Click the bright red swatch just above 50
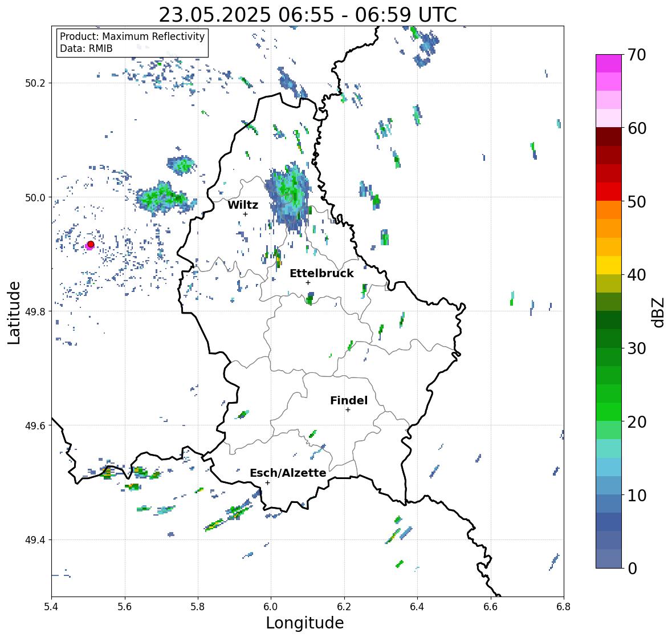This screenshot has height=637, width=672. pos(609,192)
